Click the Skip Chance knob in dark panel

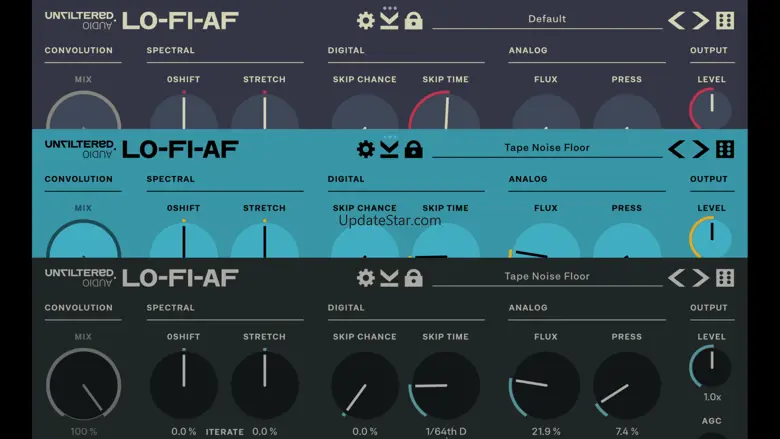coord(365,385)
